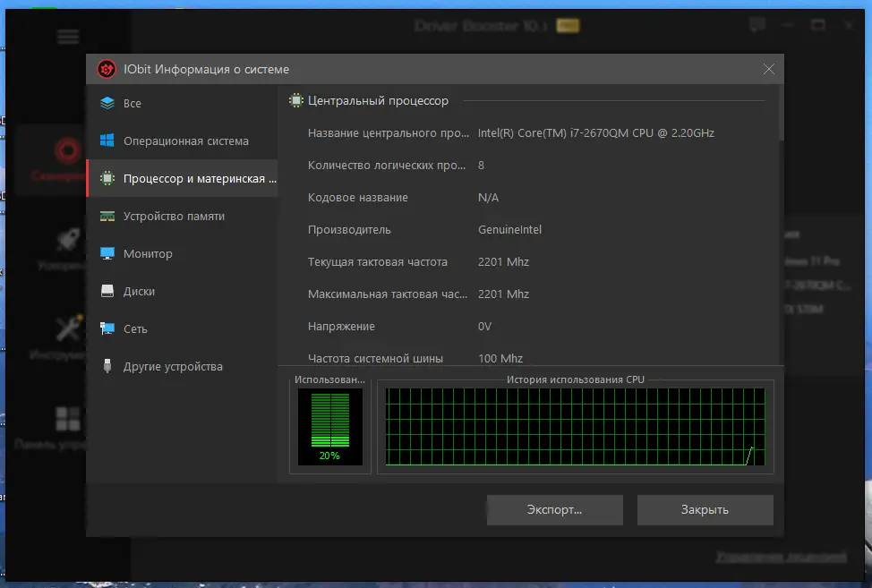Click the blue monitor icon beside Монитор
Image resolution: width=872 pixels, height=588 pixels.
(x=107, y=253)
